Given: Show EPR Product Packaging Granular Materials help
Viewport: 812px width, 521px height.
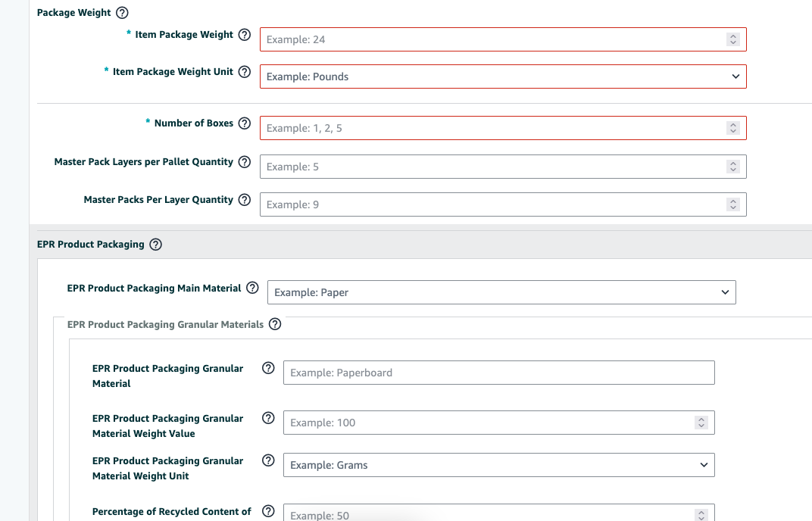Looking at the screenshot, I should 275,324.
